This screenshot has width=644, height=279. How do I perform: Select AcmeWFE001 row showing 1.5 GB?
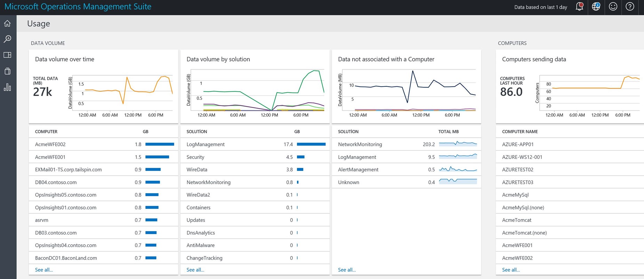103,157
